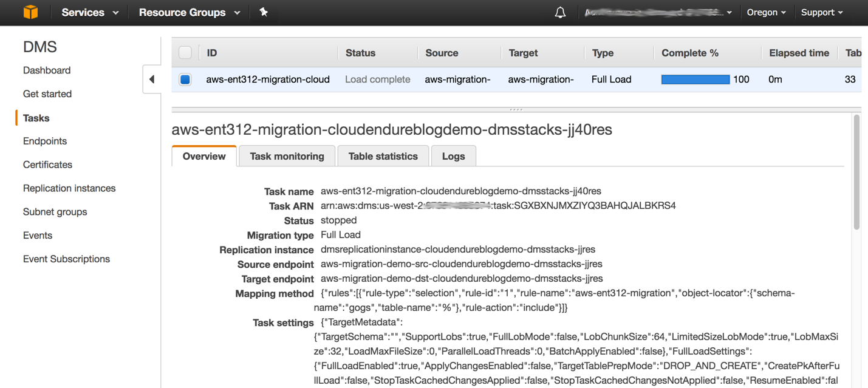Click the Task name value
Image resolution: width=868 pixels, height=388 pixels.
461,191
